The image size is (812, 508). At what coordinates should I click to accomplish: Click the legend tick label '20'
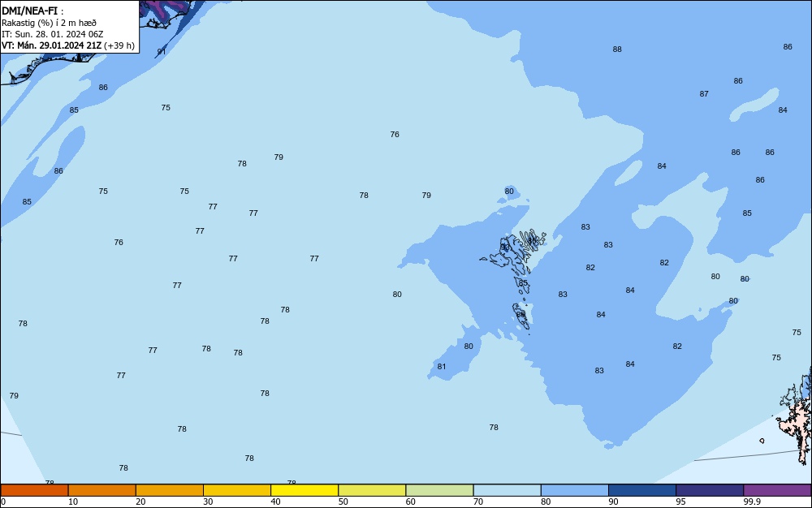[x=140, y=502]
